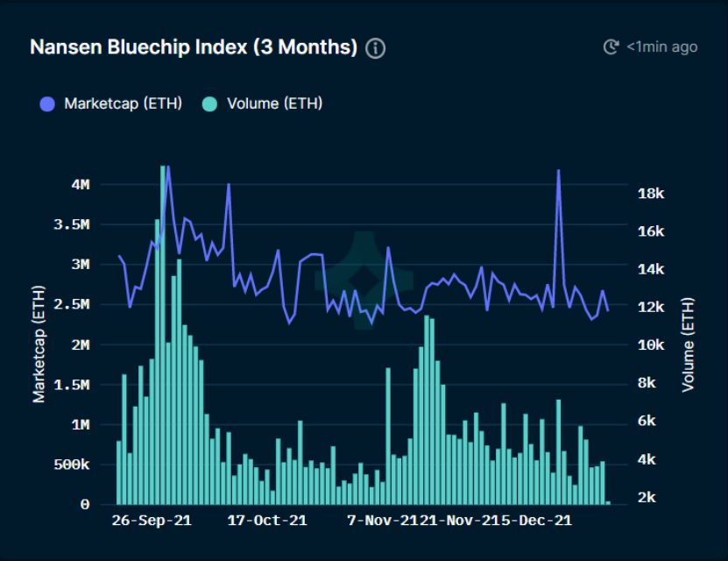Click the '5-Dec-21' x-axis date label
Screen dimensions: 728x561
coord(536,521)
